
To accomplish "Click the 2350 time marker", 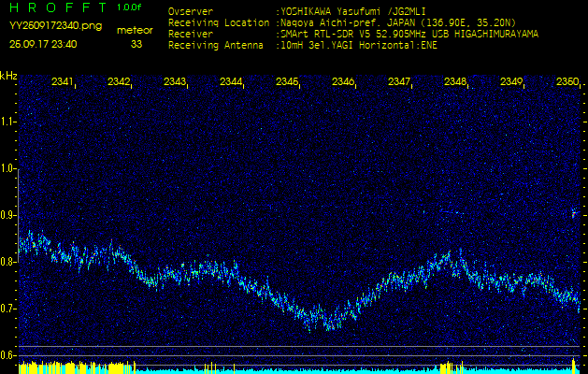I will [x=566, y=82].
